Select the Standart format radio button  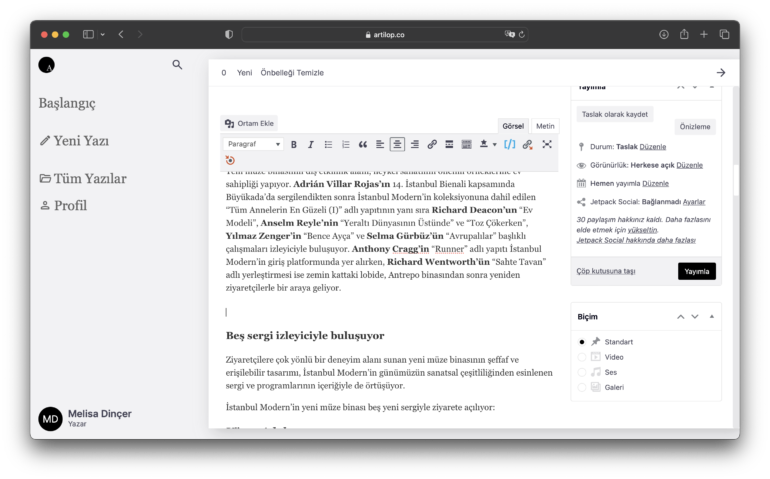click(582, 342)
